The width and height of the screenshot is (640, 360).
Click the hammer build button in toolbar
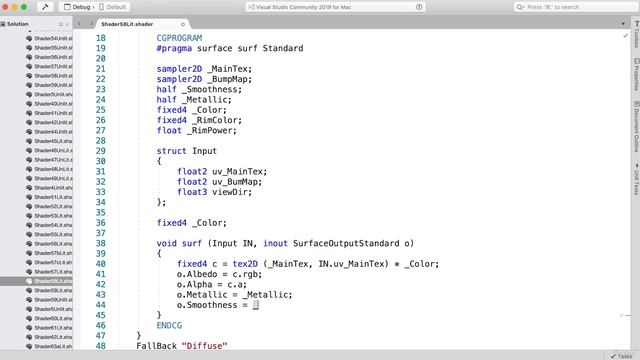click(x=45, y=7)
